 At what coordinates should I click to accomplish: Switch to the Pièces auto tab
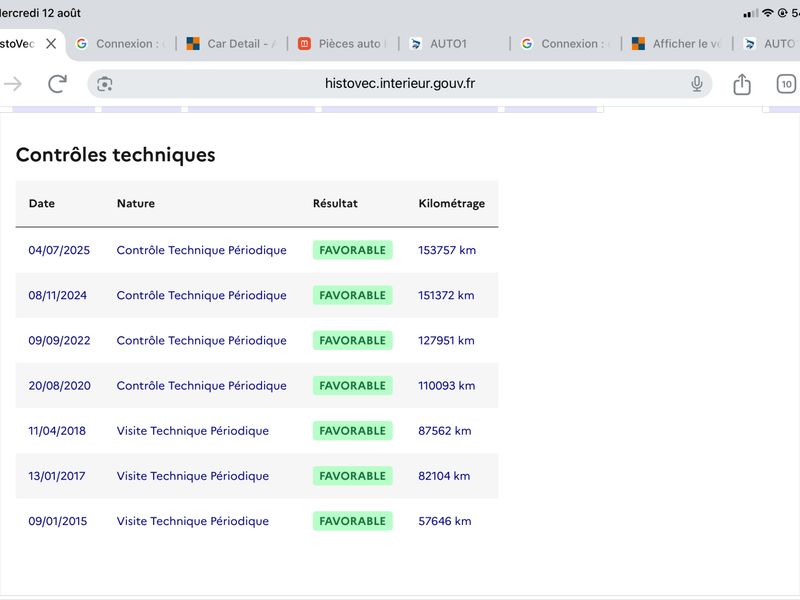[x=344, y=44]
